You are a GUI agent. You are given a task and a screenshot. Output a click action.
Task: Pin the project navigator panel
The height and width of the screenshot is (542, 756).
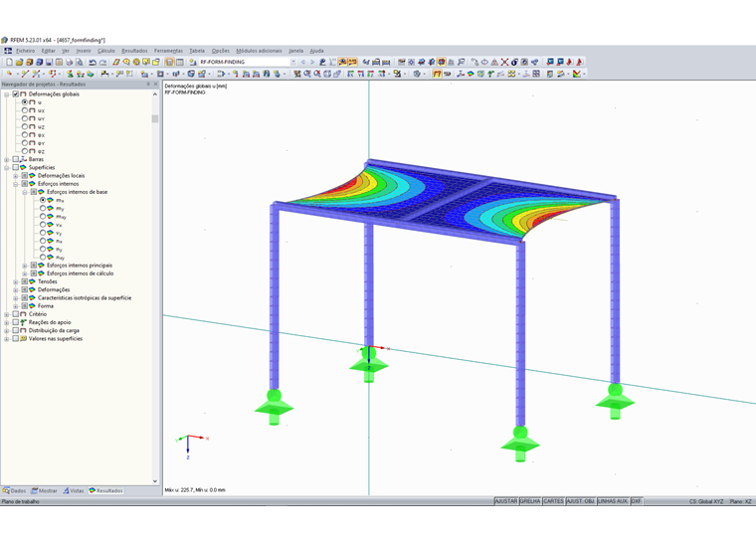tap(148, 84)
